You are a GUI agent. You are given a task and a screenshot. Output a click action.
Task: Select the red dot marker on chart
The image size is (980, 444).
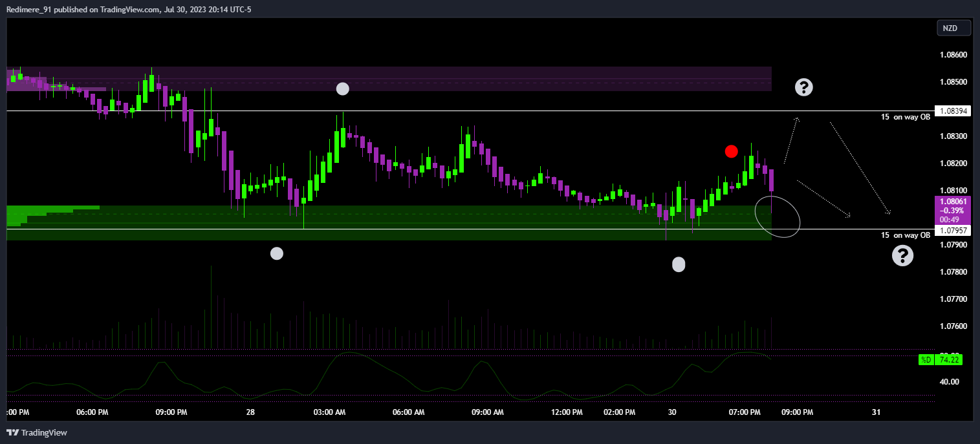pyautogui.click(x=731, y=151)
